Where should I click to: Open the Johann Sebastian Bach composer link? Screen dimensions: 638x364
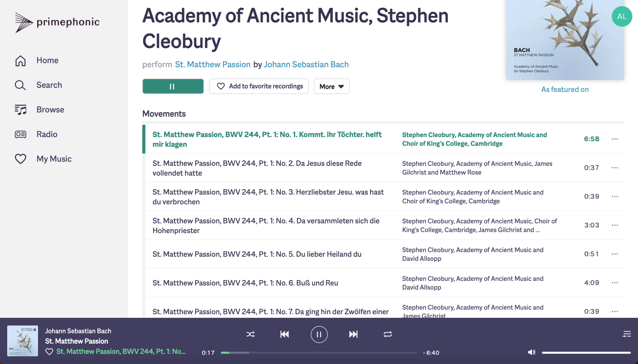[x=306, y=64]
